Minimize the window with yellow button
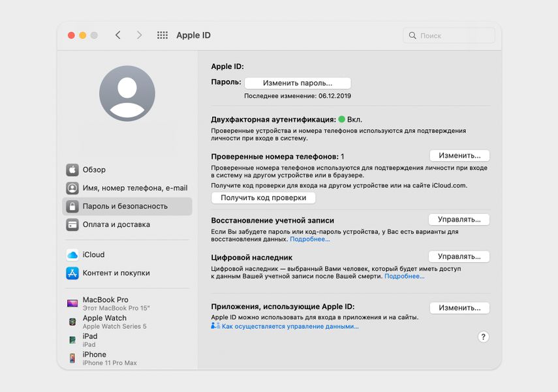Viewport: 558px width, 392px height. coord(83,35)
